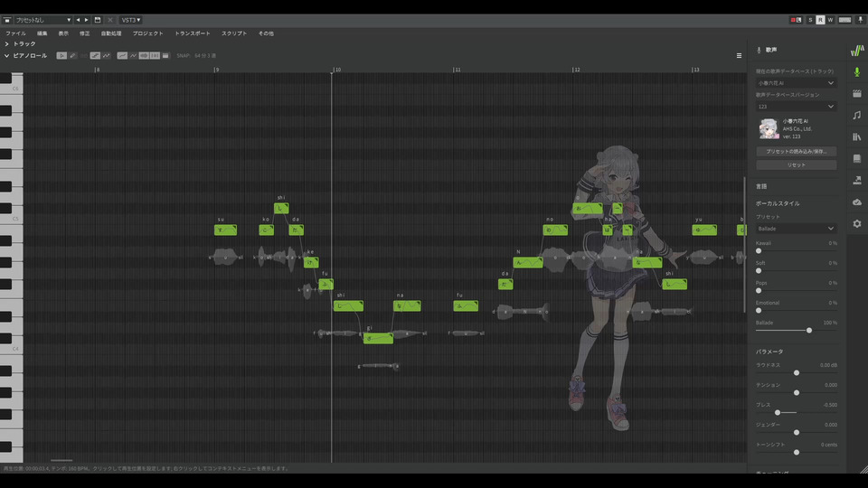The image size is (868, 488).
Task: Click the small microphone icon beside 歌声 heading
Action: [759, 50]
